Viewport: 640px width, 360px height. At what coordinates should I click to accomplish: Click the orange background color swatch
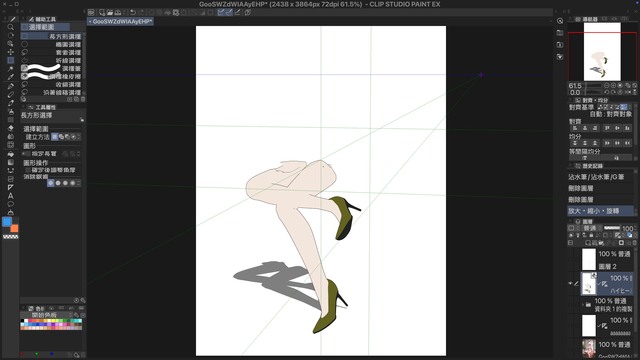15,229
